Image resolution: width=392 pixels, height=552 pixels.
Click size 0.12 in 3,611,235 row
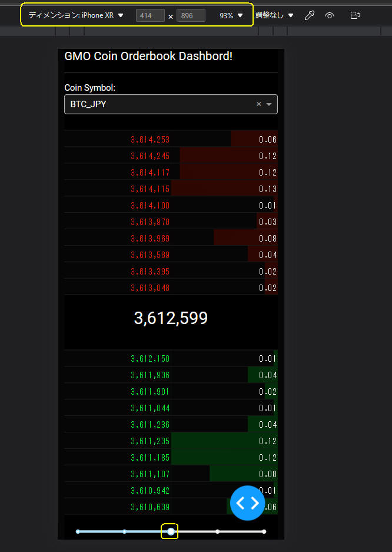tap(268, 441)
